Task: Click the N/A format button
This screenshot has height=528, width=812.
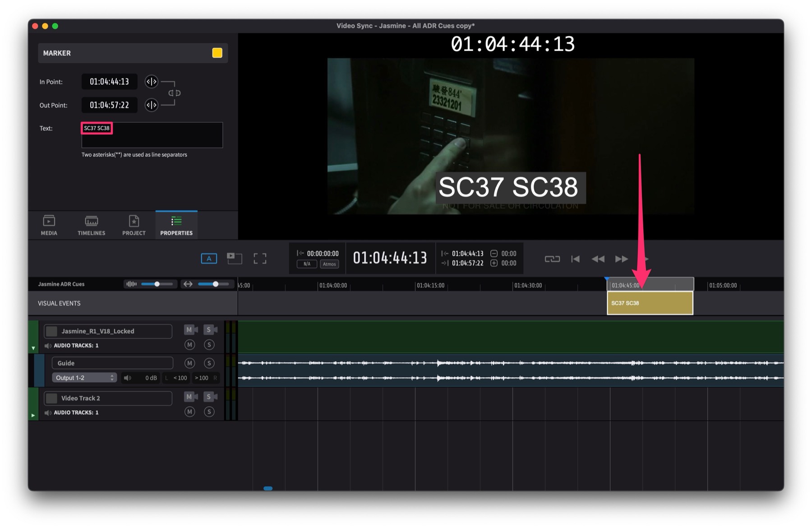Action: click(x=307, y=264)
